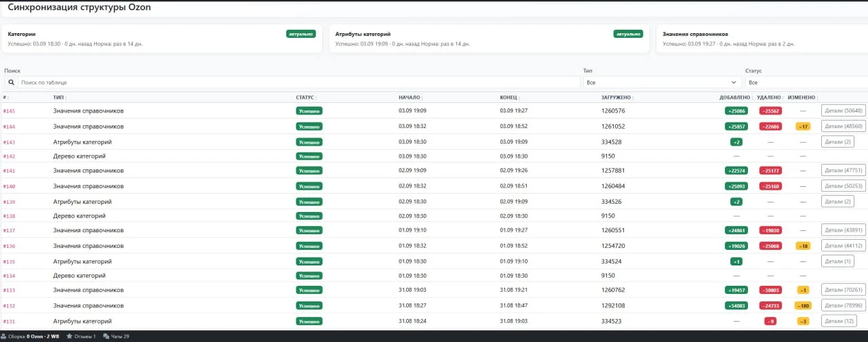Open Отзывы star item in the bottom bar
This screenshot has width=868, height=342.
pos(81,337)
